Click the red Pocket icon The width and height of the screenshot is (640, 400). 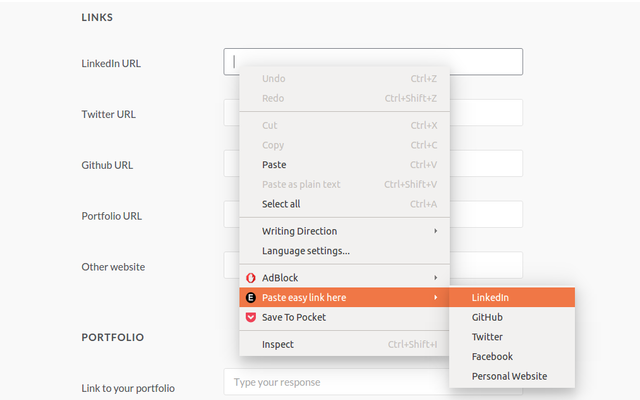point(251,317)
